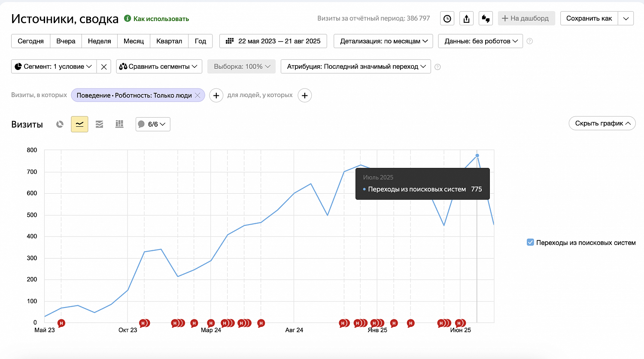Click the help icon beside Данные: без роботов
The height and width of the screenshot is (359, 644).
click(530, 41)
